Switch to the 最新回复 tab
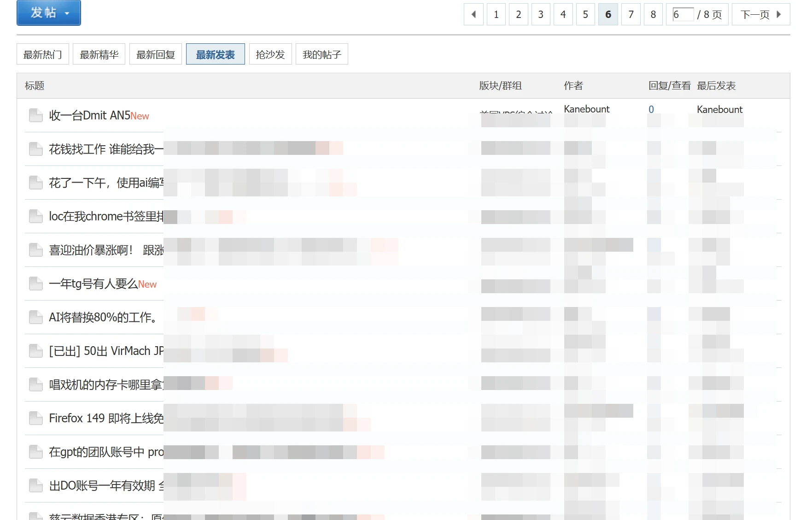812x520 pixels. click(156, 54)
